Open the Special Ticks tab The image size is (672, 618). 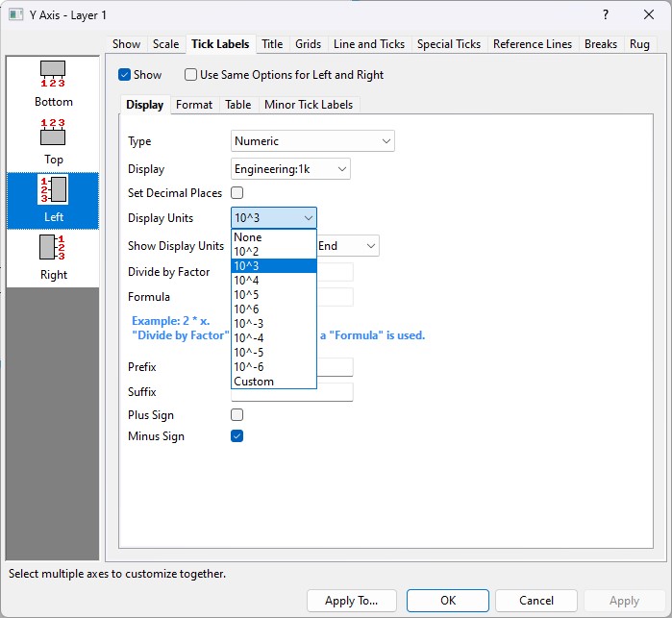[x=449, y=44]
